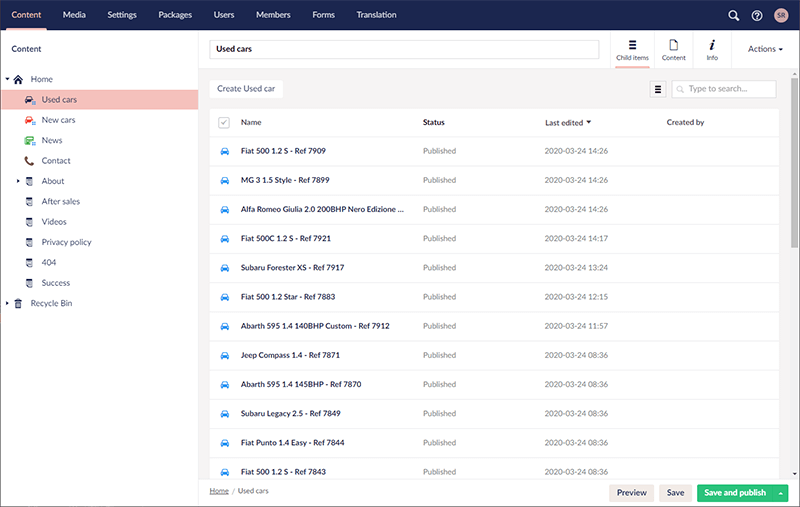Open Abarth 595 1.4 145BHP - Ref 7870
Viewport: 800px width, 507px height.
[301, 385]
